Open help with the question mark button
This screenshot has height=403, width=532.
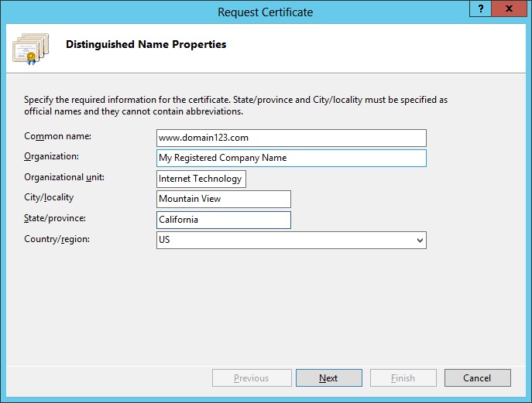tap(480, 8)
